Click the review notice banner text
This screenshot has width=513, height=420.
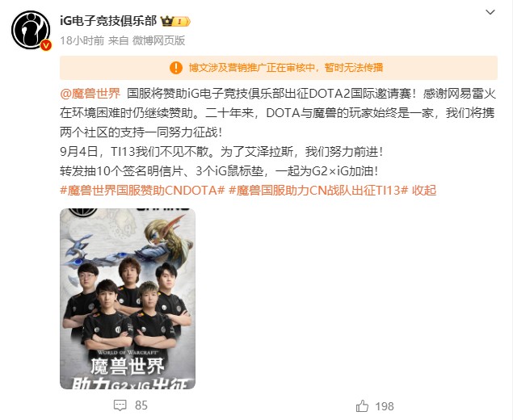click(x=286, y=68)
